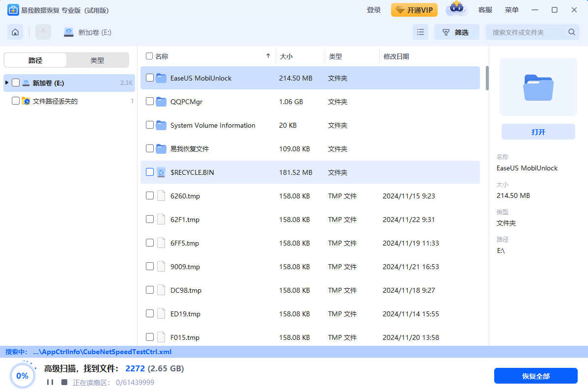
Task: Click the app logo in title bar
Action: pos(13,10)
